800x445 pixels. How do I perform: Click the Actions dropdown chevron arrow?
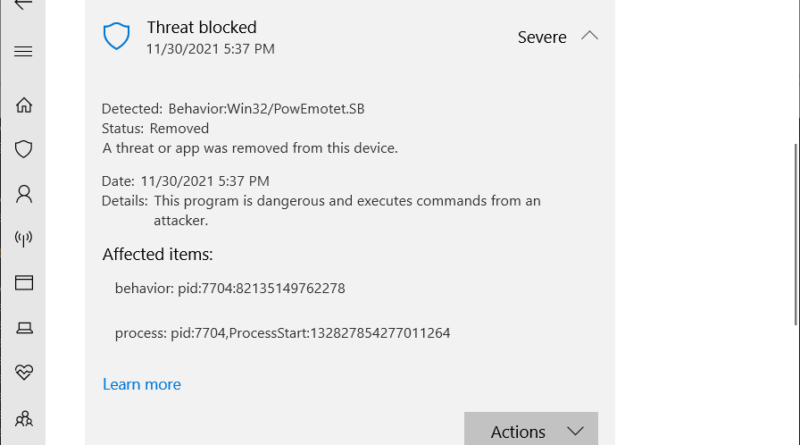pyautogui.click(x=575, y=432)
